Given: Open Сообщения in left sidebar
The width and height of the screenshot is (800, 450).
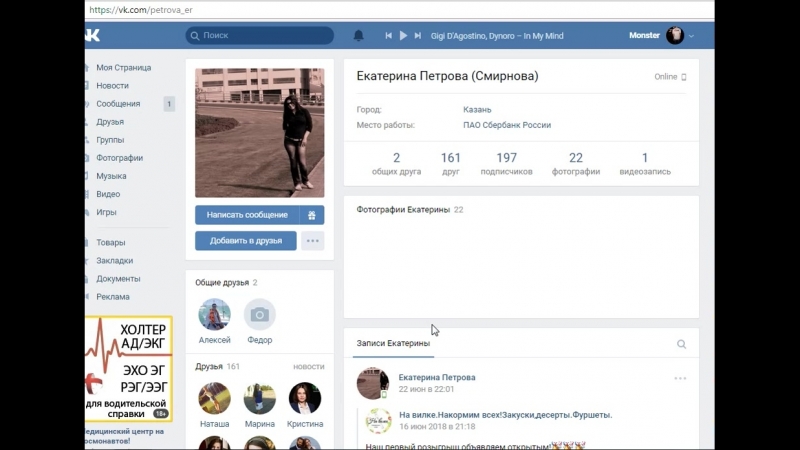Looking at the screenshot, I should pos(118,104).
